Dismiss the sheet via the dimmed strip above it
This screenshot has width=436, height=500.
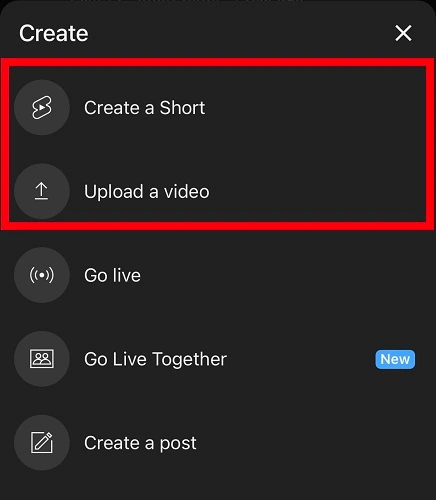pyautogui.click(x=218, y=2)
